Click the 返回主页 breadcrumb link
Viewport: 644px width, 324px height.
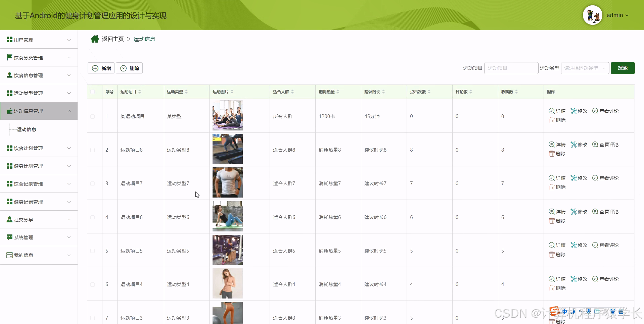click(x=113, y=39)
